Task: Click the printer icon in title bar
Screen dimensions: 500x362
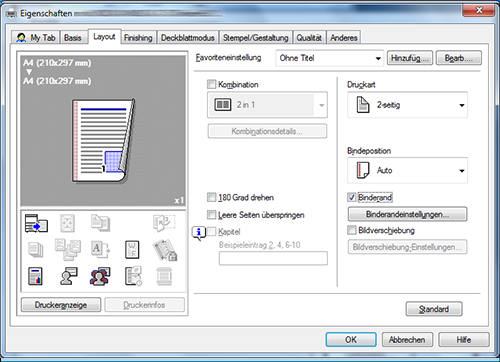Action: coord(11,14)
